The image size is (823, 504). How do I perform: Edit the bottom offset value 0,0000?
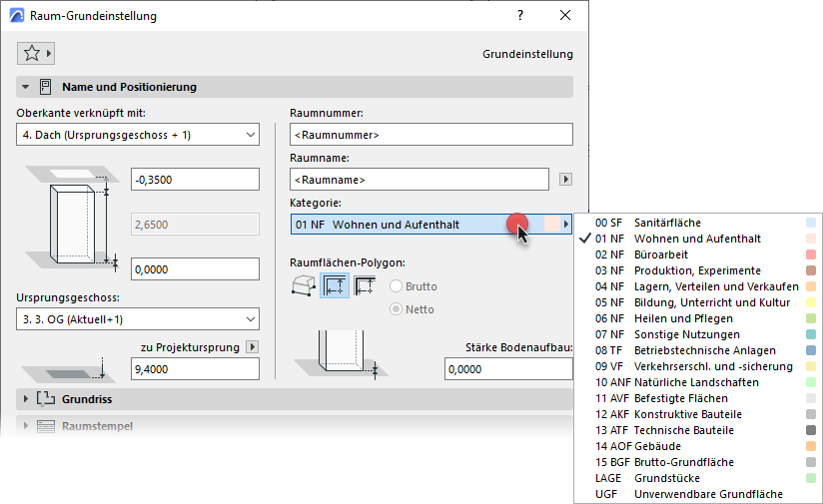click(x=195, y=269)
